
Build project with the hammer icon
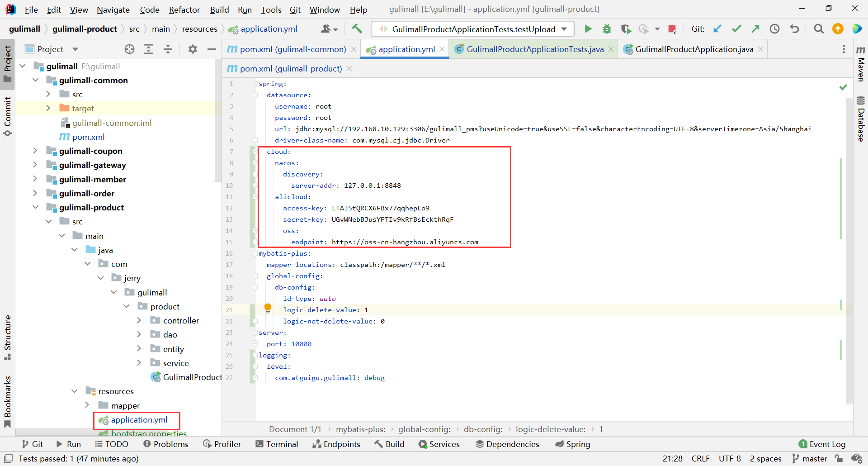pos(357,29)
